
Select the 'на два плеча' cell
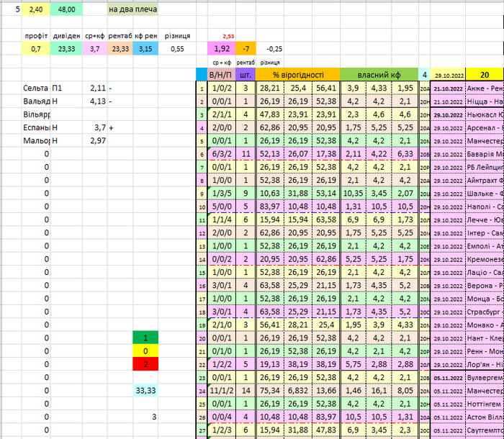pyautogui.click(x=132, y=9)
